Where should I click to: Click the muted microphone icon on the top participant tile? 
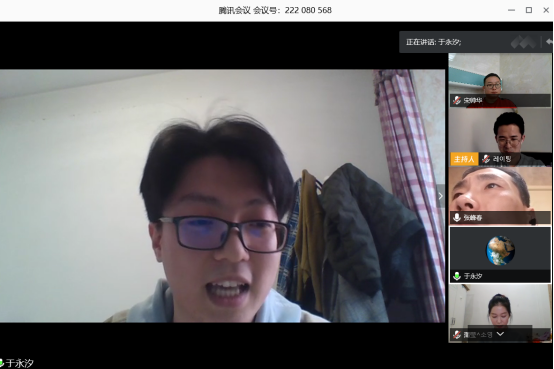tap(457, 100)
